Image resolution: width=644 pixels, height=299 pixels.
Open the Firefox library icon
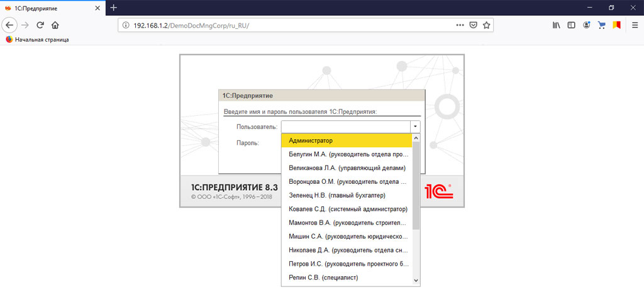(556, 25)
